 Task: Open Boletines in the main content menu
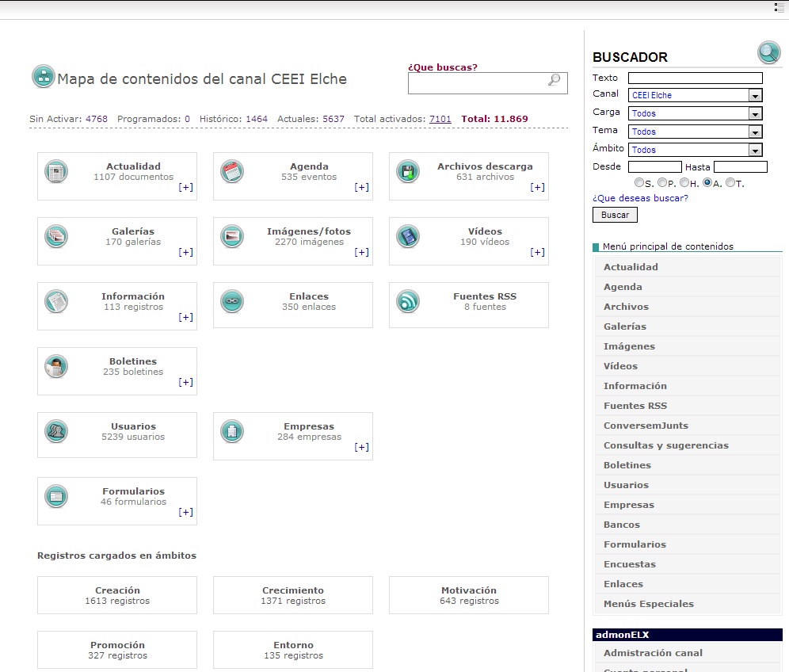coord(627,465)
